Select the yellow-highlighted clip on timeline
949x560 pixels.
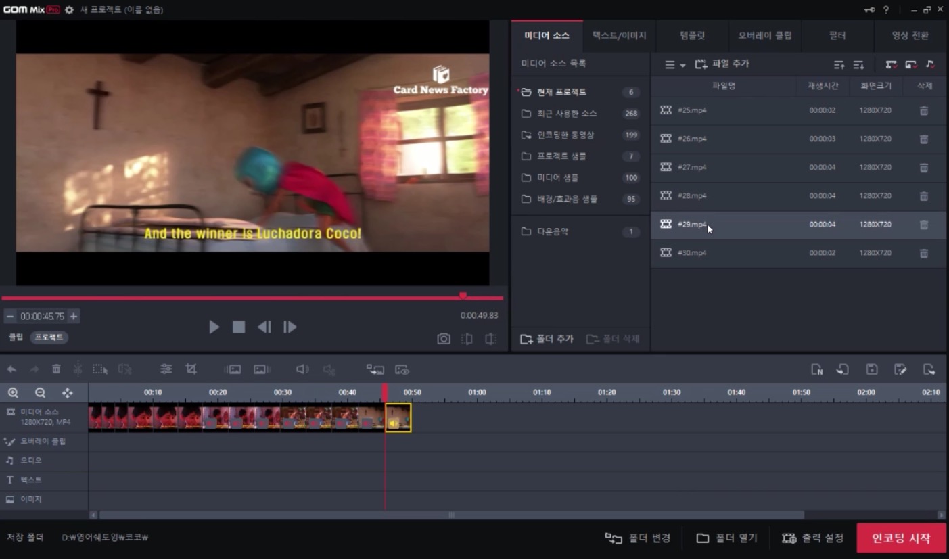point(398,418)
